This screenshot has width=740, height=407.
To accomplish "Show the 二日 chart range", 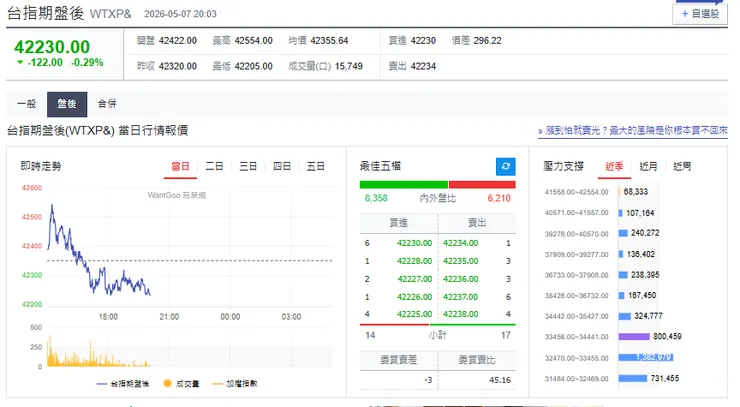I will click(x=214, y=167).
